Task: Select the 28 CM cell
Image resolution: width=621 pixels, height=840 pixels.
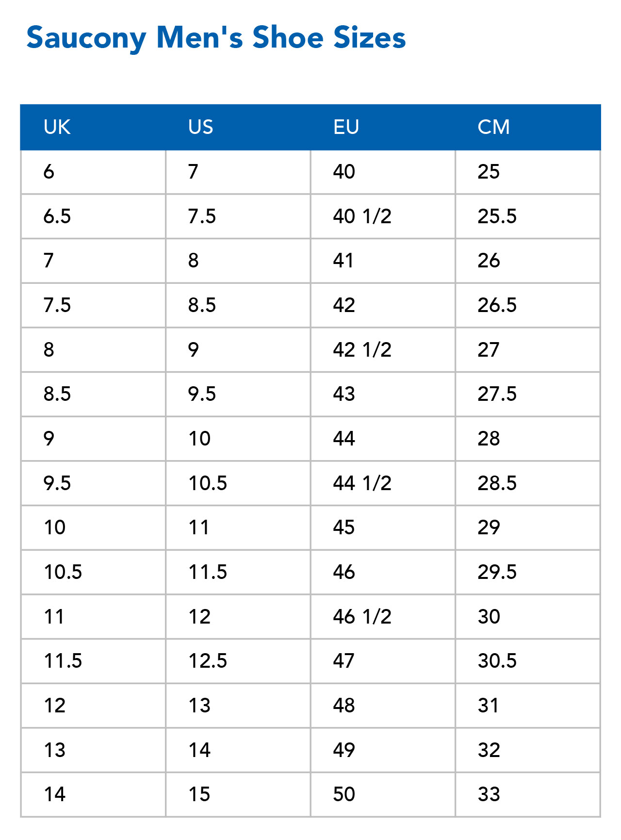Action: [x=528, y=439]
